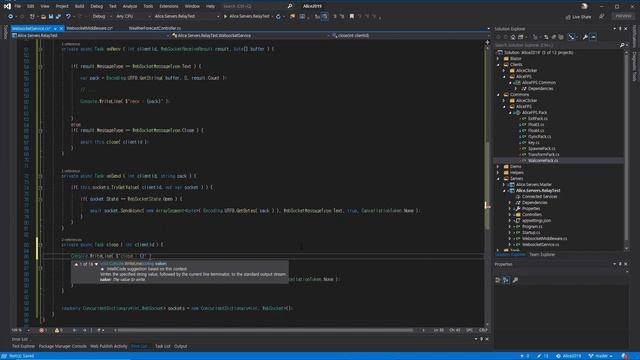Click the Alice2019 repository in status bar
This screenshot has width=640, height=360.
568,356
